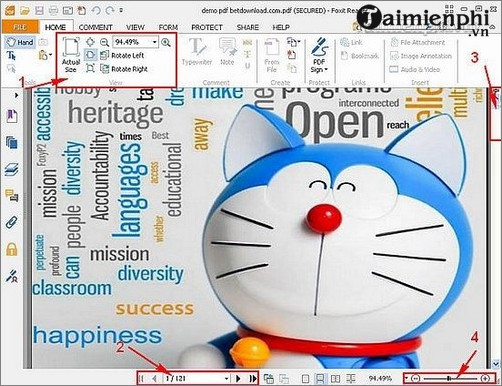Click the SnapShot camera icon
Screen dimensions: 502x386
click(43, 42)
